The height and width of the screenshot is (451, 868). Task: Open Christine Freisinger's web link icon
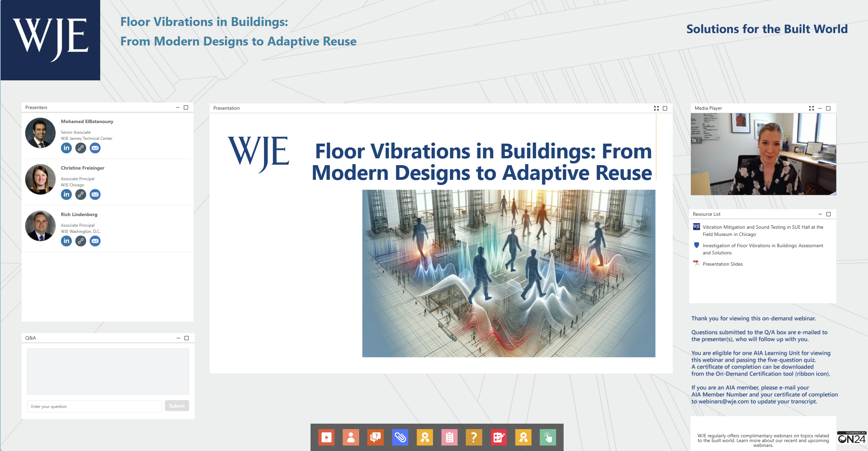click(81, 195)
